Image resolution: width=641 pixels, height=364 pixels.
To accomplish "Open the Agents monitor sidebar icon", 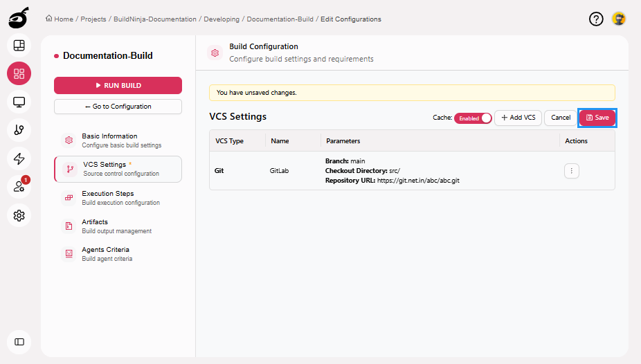I will click(x=19, y=102).
